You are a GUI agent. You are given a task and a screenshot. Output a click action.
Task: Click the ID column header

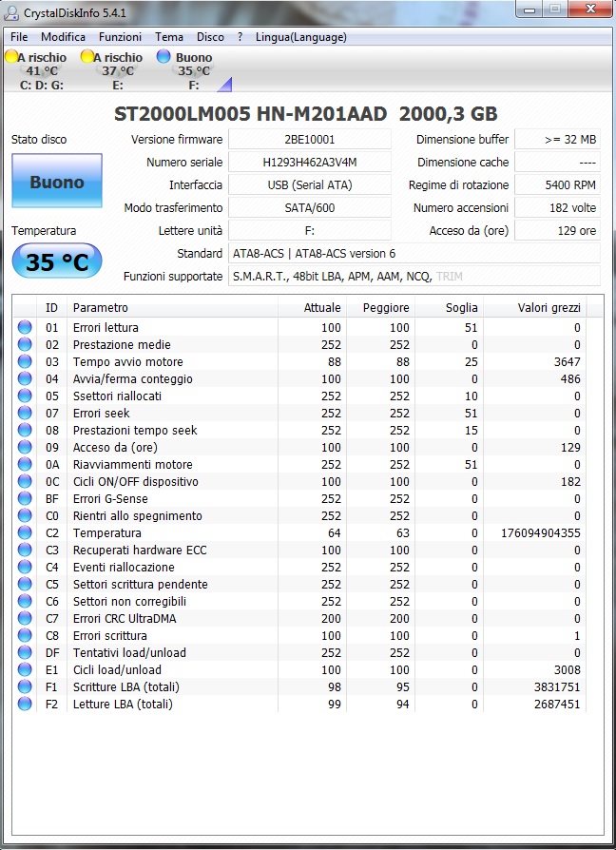(52, 307)
